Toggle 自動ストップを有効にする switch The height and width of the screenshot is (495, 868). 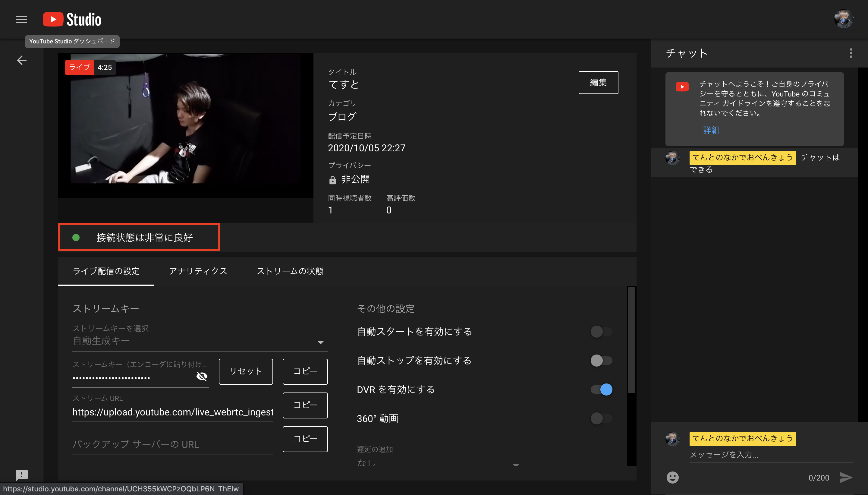pyautogui.click(x=601, y=360)
